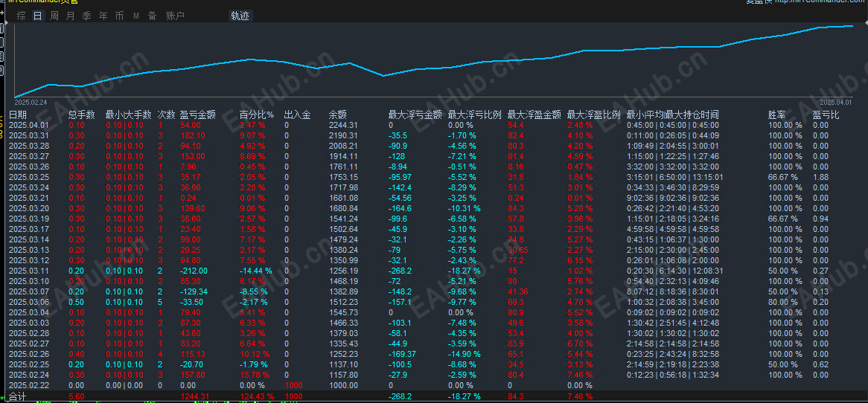Click the 最大浮盈金额 column header
This screenshot has height=403, width=868.
point(534,115)
